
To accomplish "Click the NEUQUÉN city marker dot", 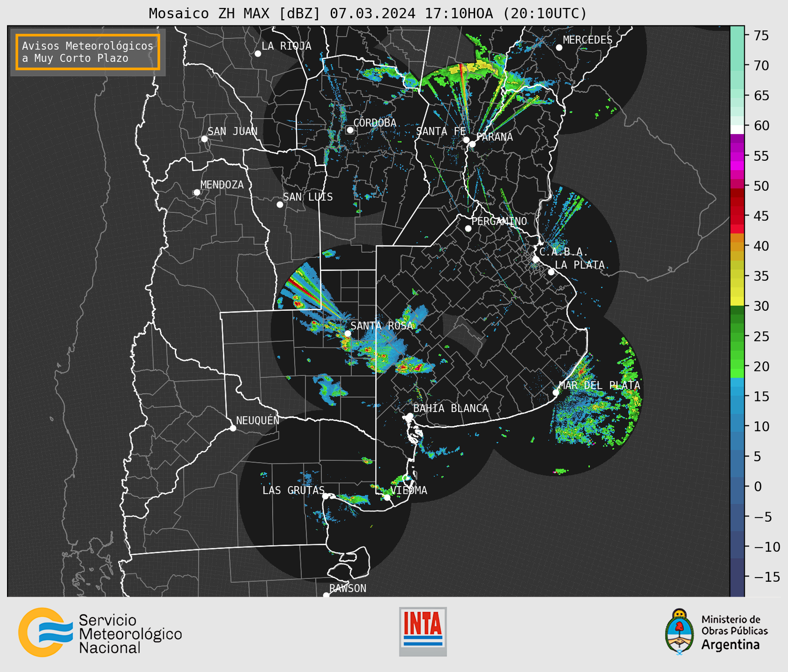I will click(x=233, y=428).
